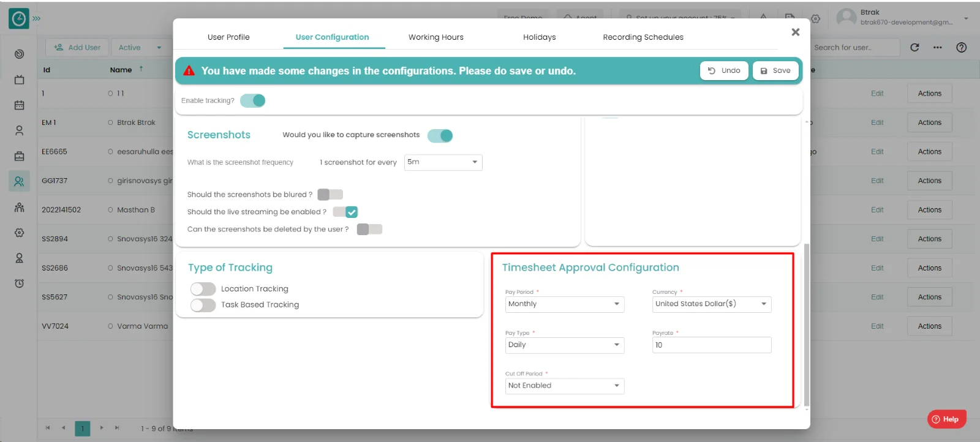The image size is (980, 442).
Task: Click the Undo button
Action: pyautogui.click(x=724, y=70)
